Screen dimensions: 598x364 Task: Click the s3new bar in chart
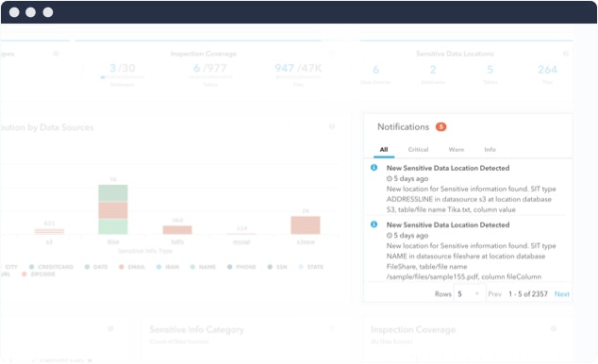coord(306,224)
